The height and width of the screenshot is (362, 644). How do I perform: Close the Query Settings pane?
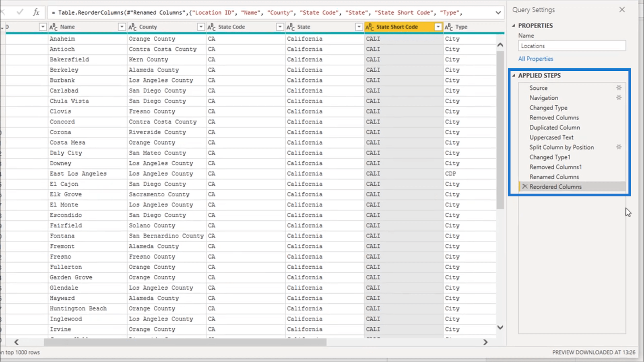[x=622, y=10]
